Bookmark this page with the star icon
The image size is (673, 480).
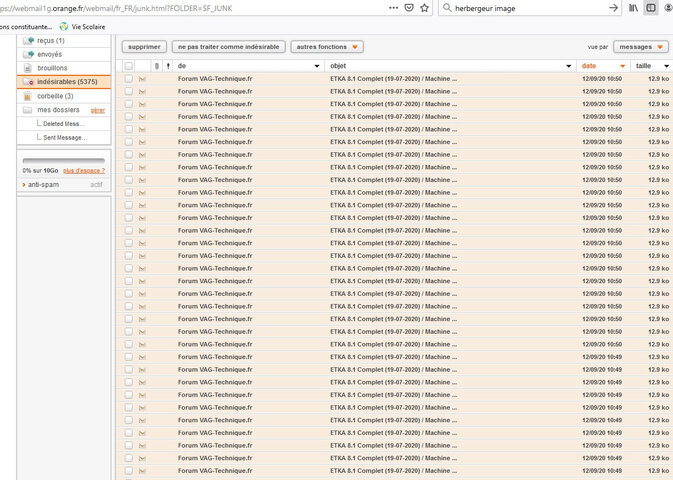tap(424, 8)
